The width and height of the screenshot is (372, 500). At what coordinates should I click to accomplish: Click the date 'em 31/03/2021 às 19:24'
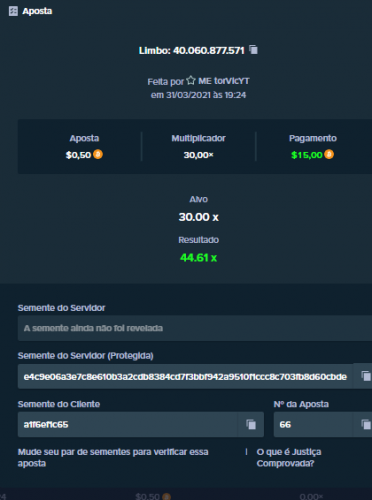click(x=198, y=95)
